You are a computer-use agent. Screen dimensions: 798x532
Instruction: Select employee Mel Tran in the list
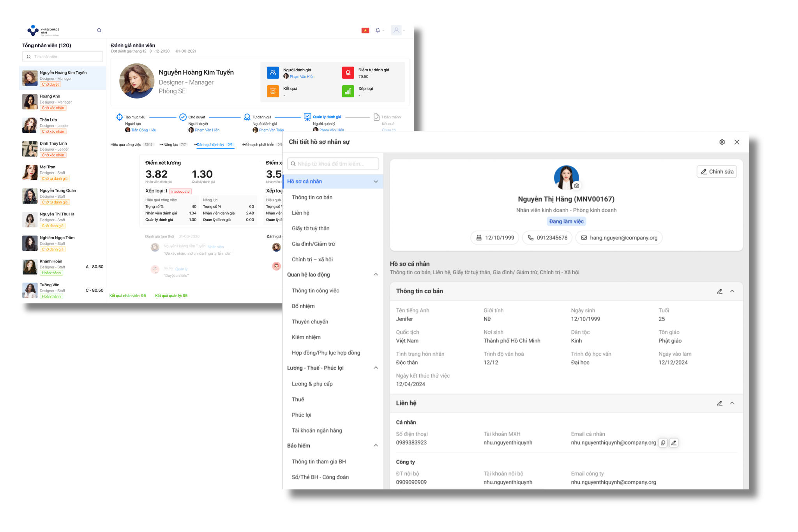click(62, 173)
